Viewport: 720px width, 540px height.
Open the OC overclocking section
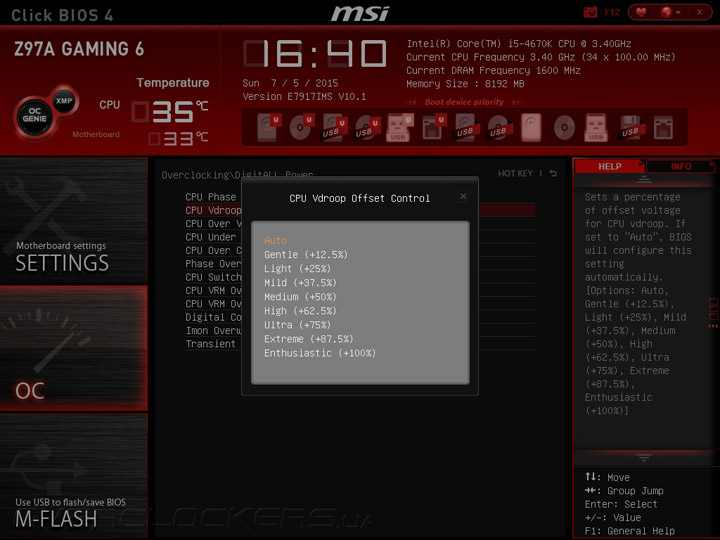click(x=73, y=348)
